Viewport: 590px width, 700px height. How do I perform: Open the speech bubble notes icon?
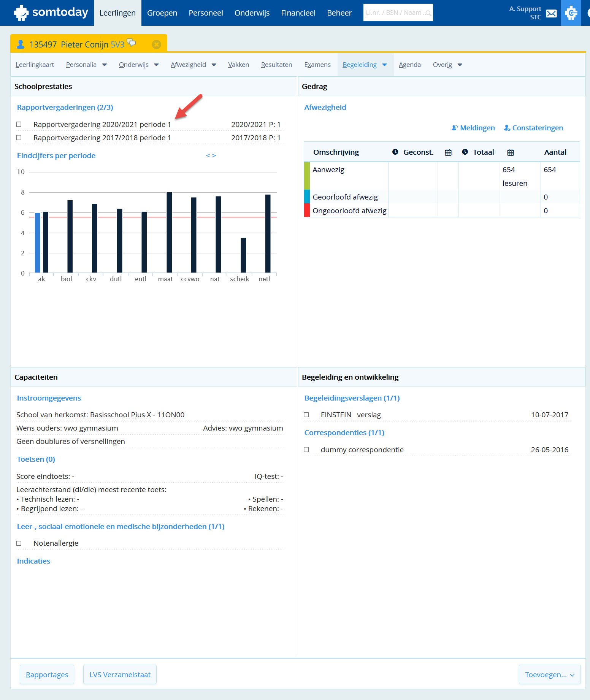click(x=131, y=43)
